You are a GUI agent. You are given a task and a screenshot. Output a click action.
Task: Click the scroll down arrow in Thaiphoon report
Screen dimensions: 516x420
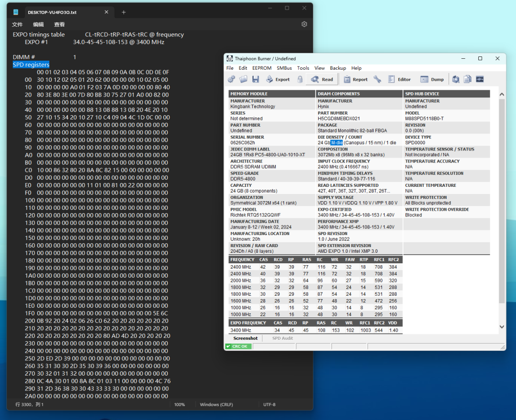coord(502,326)
